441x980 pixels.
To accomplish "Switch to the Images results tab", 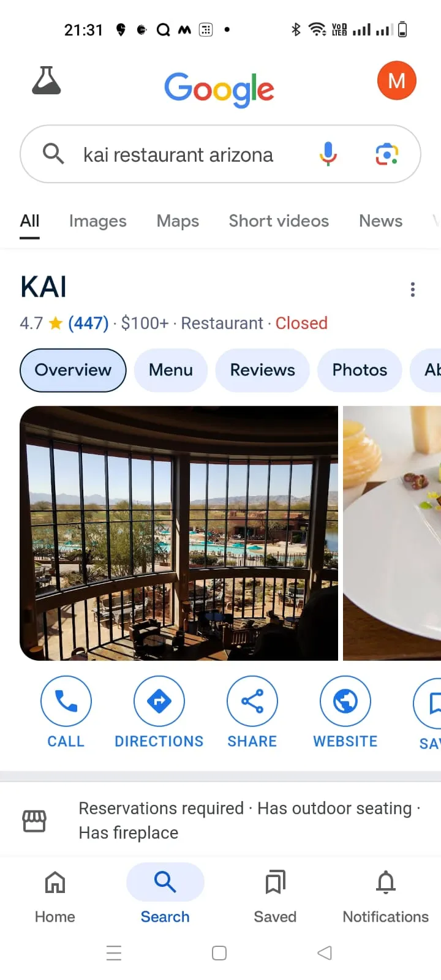I will (98, 221).
